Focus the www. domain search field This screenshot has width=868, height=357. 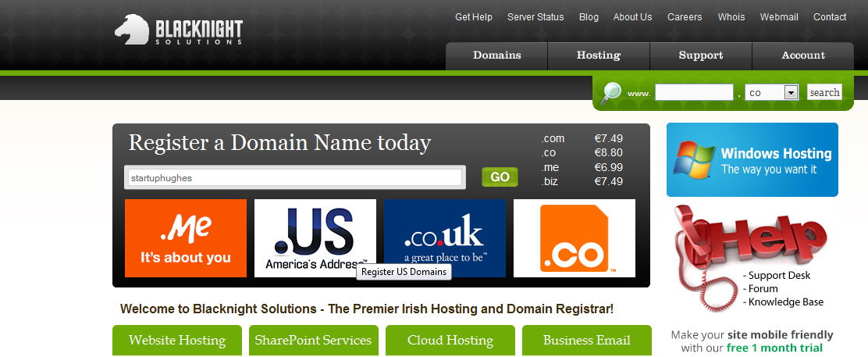(694, 93)
